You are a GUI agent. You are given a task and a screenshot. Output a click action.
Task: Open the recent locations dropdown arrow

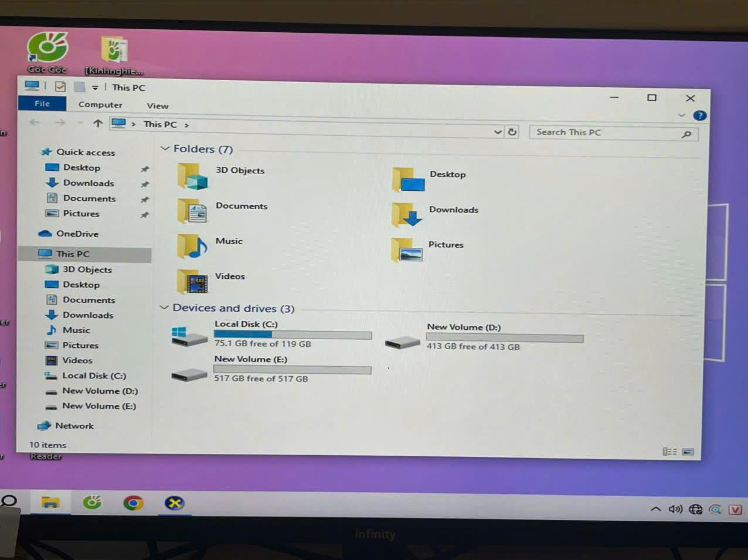click(x=80, y=123)
